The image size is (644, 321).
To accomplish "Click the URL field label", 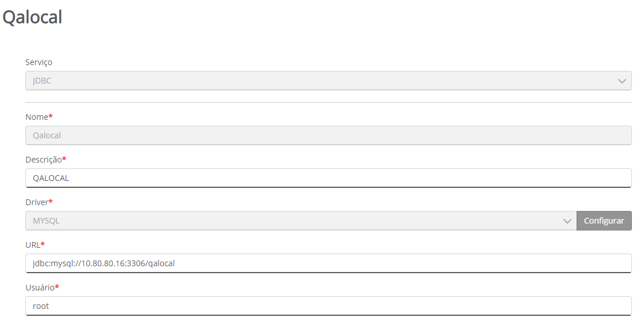I will 32,245.
